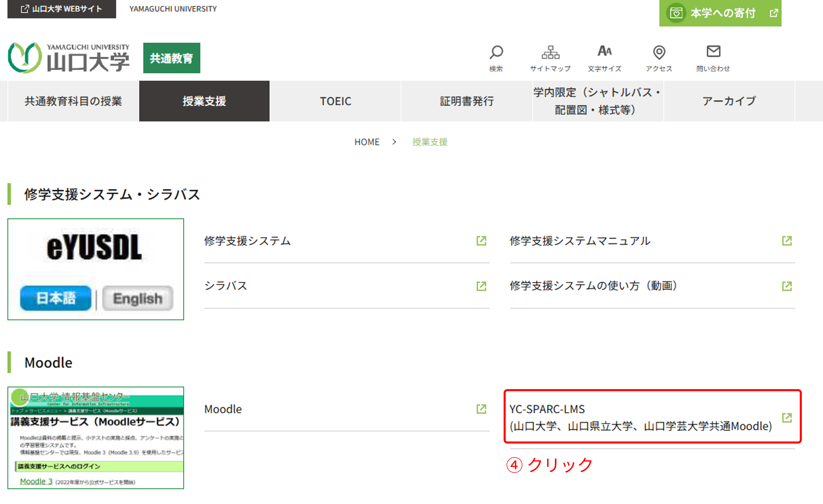Click the eYUSDL banner thumbnail
Screen dimensions: 823x504
(96, 269)
